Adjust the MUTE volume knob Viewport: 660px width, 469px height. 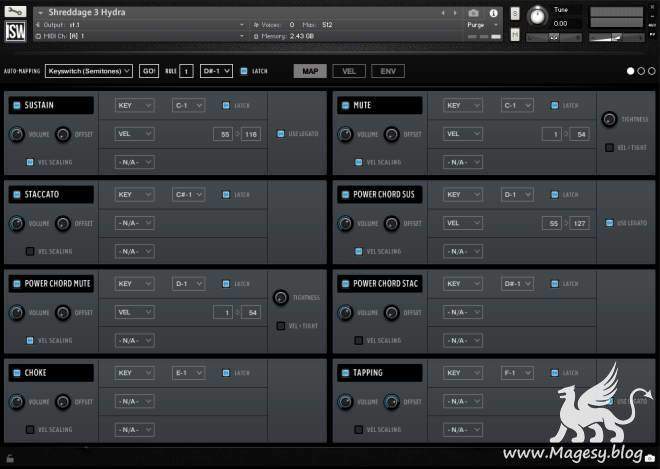click(345, 134)
